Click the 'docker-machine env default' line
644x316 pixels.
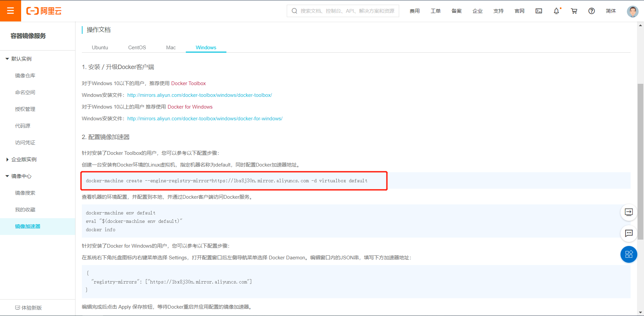click(x=121, y=213)
